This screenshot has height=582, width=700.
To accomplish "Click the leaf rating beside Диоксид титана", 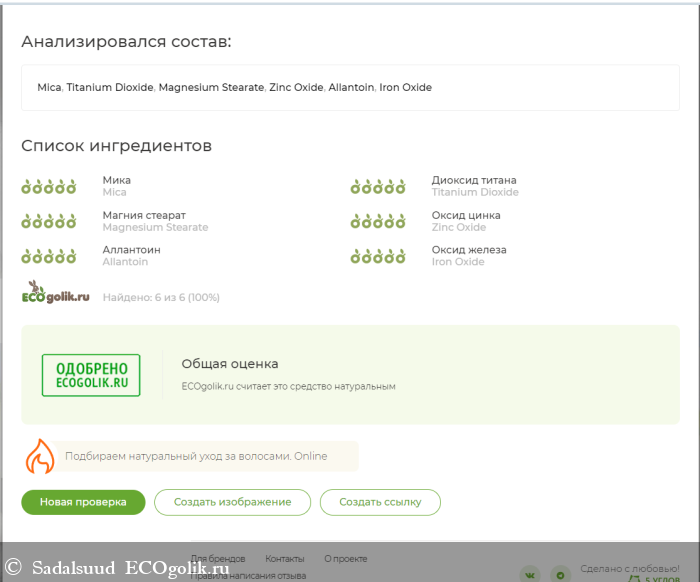I will click(378, 186).
